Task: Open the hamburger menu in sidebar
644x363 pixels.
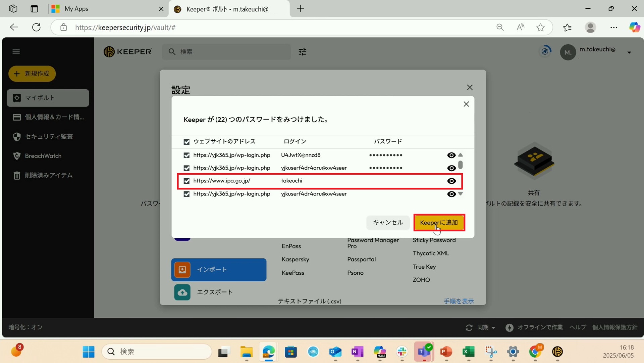Action: [16, 52]
